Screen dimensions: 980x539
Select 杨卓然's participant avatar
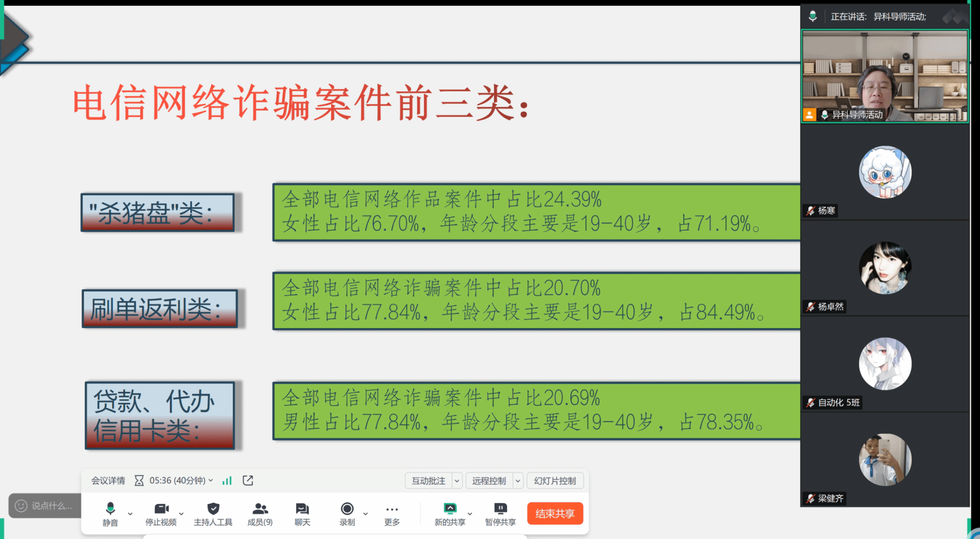tap(885, 268)
